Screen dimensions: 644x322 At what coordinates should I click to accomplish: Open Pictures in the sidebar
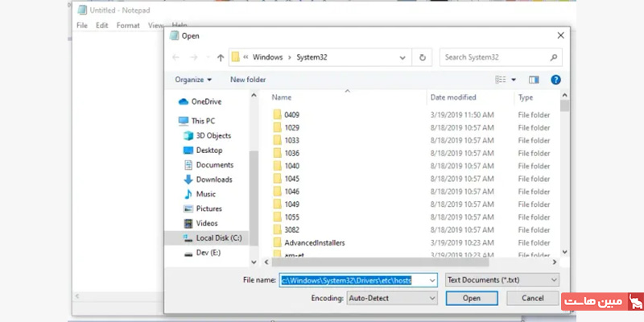coord(203,208)
